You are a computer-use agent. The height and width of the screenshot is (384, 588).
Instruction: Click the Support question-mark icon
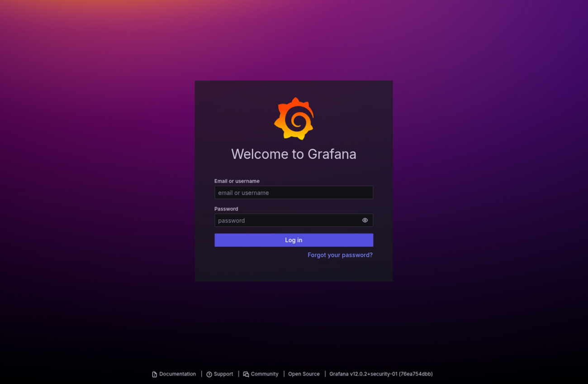pyautogui.click(x=209, y=374)
